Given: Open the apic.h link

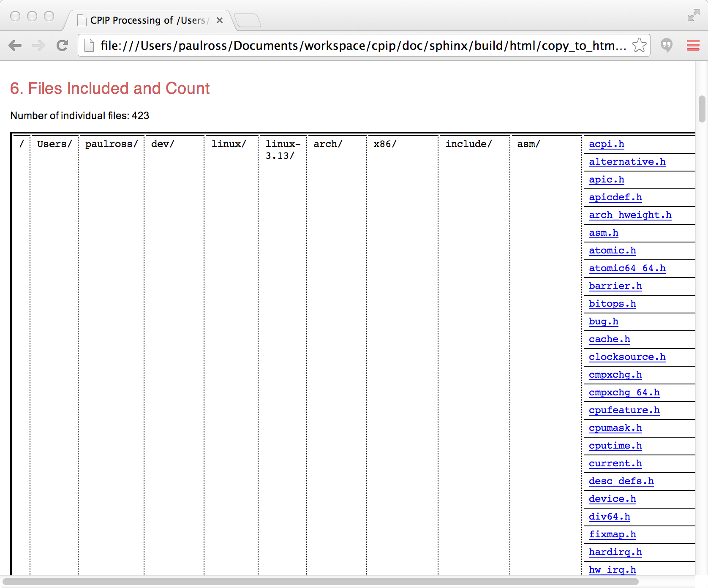Looking at the screenshot, I should pyautogui.click(x=606, y=180).
